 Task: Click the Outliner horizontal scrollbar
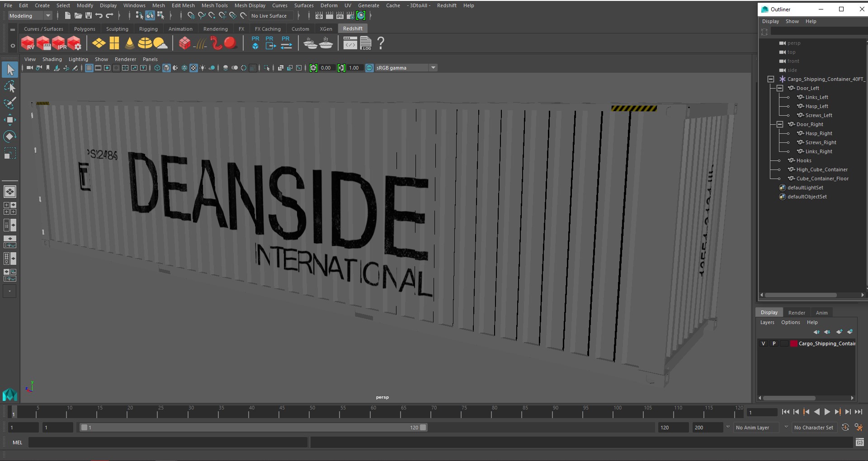[x=801, y=295]
